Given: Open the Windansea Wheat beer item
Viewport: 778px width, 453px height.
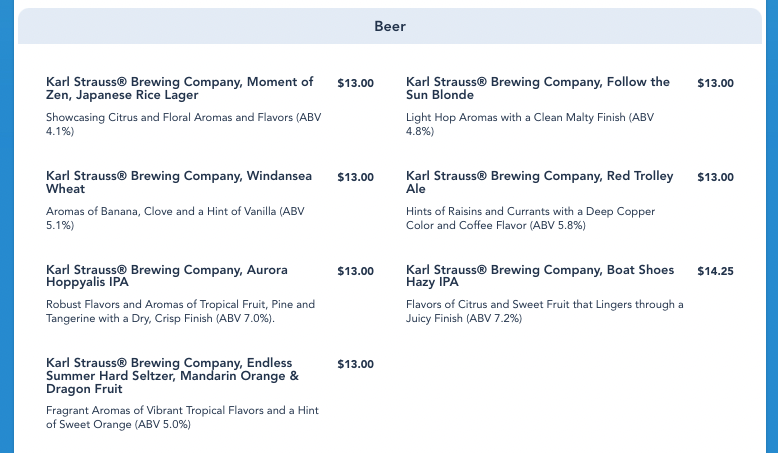Looking at the screenshot, I should [179, 182].
